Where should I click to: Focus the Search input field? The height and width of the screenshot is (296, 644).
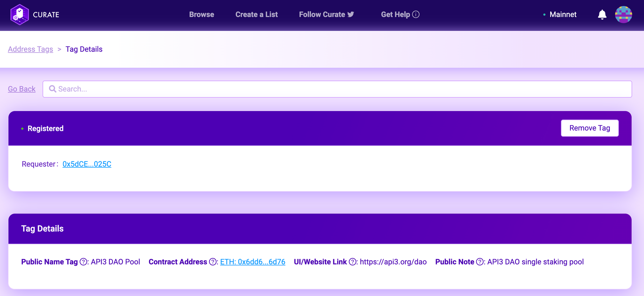[x=337, y=89]
